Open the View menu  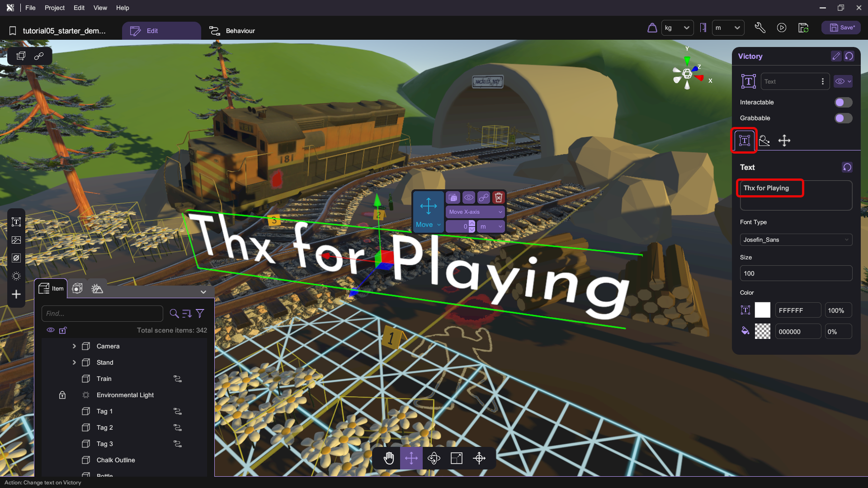click(100, 8)
